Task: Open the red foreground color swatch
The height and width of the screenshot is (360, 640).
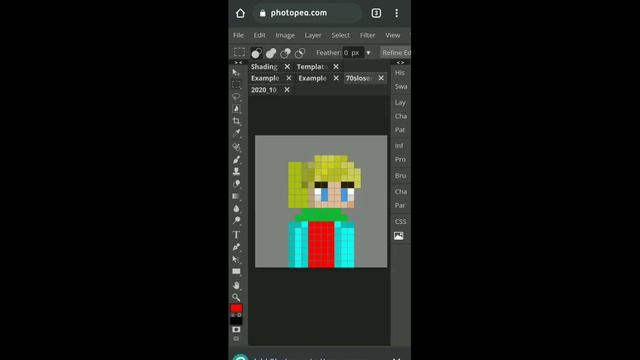Action: coord(236,308)
